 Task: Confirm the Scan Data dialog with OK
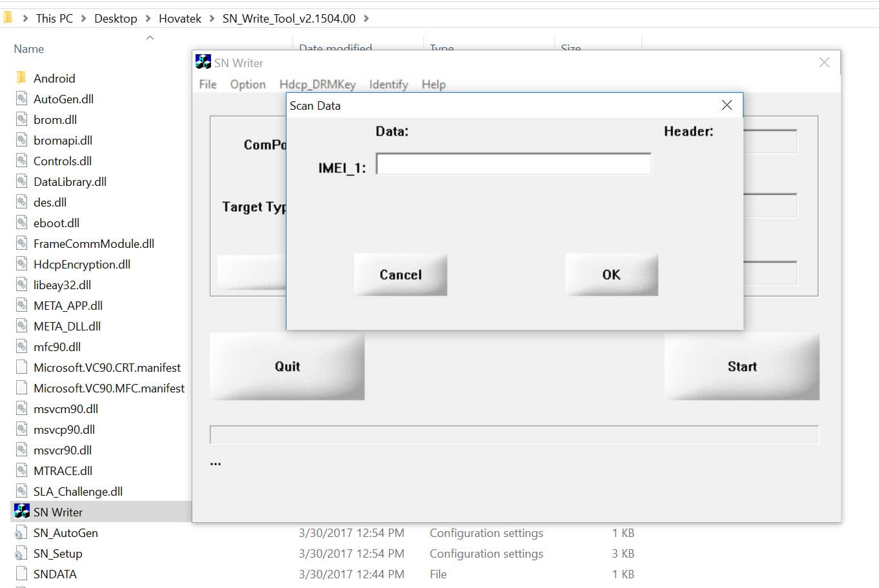point(611,274)
